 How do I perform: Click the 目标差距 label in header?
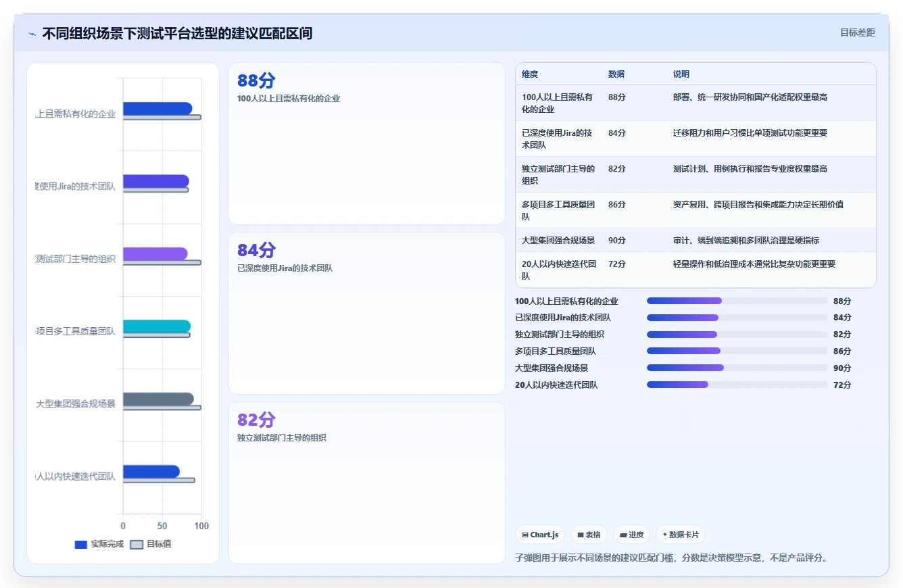857,32
